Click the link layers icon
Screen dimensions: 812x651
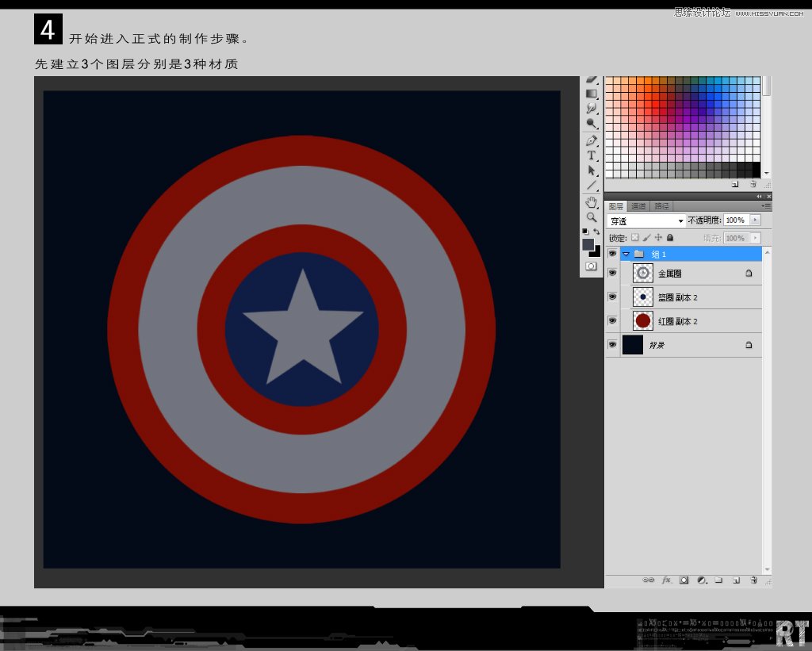[x=649, y=580]
